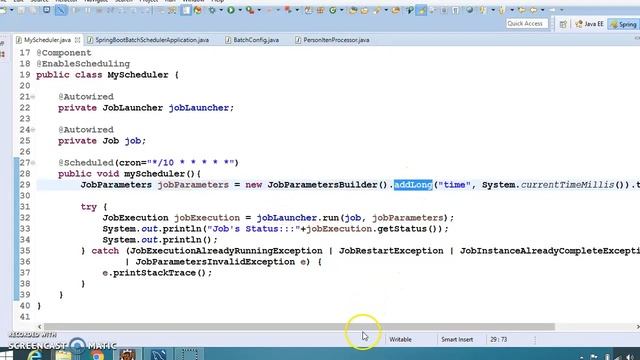640x360 pixels.
Task: Open SpringBootBatchSchedulerApplication.java tab
Action: 152,40
